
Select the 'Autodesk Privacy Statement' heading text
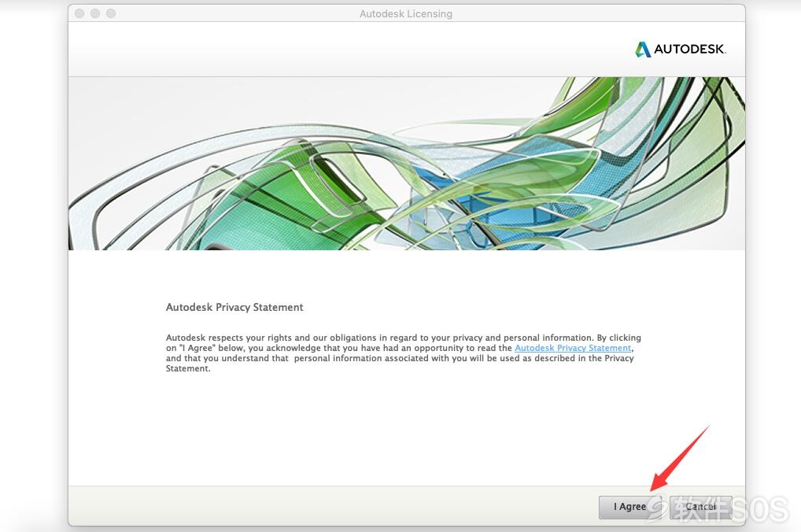(234, 307)
